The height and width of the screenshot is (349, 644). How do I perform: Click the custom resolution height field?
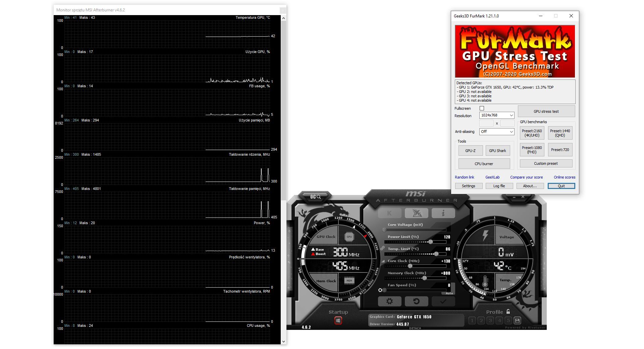507,123
